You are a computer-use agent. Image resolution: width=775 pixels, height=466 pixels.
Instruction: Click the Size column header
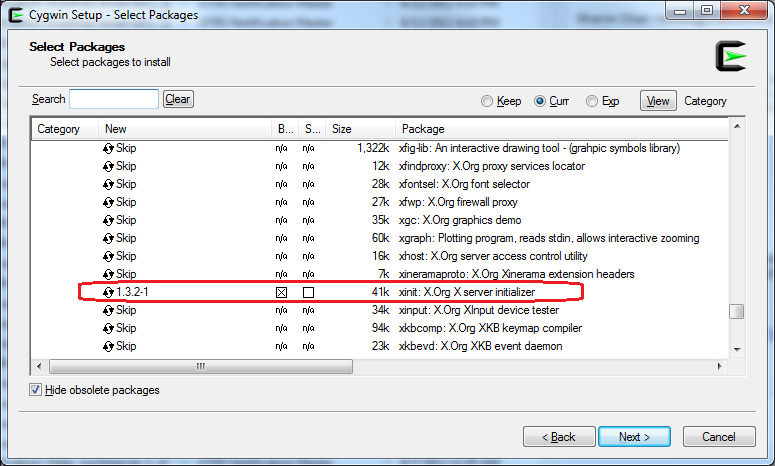pyautogui.click(x=361, y=129)
